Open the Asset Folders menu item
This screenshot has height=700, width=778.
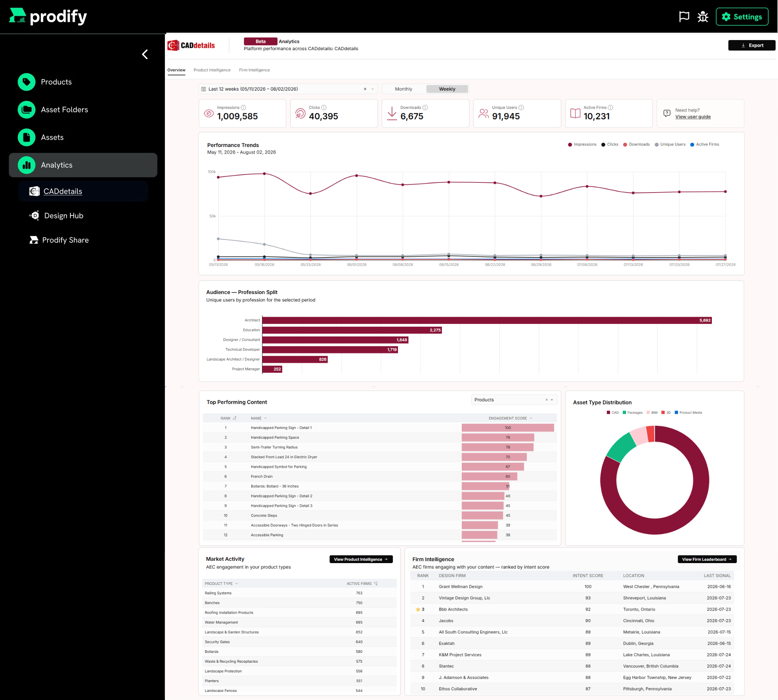pos(65,110)
